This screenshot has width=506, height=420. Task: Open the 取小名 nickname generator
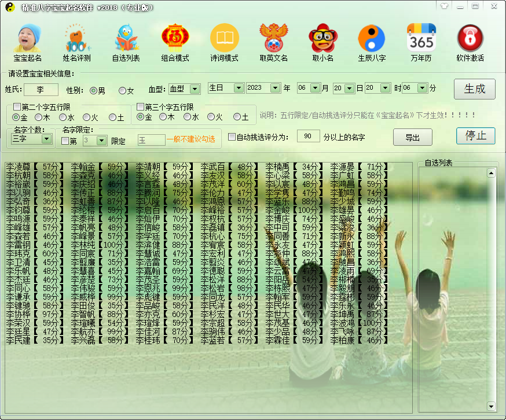(322, 40)
